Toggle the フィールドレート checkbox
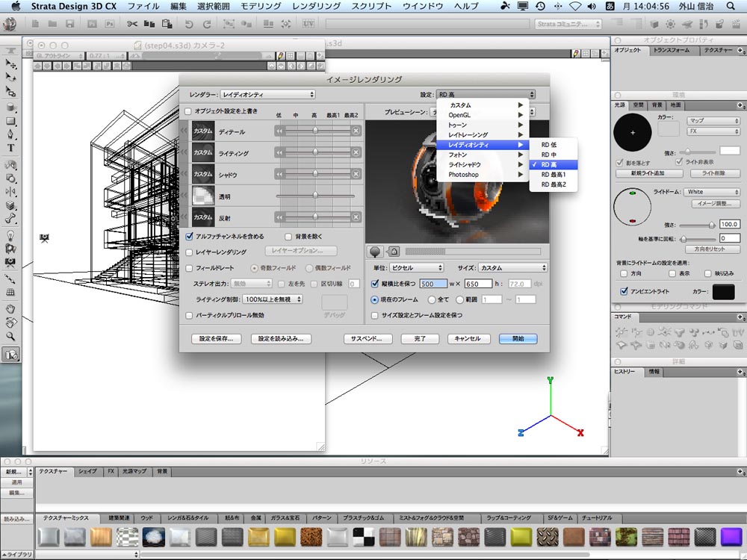The image size is (747, 560). coord(189,268)
